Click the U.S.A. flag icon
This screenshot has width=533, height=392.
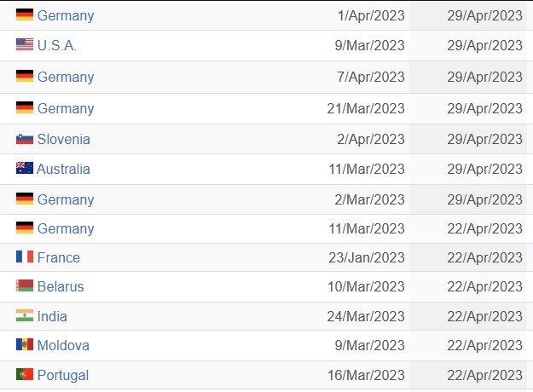(25, 44)
